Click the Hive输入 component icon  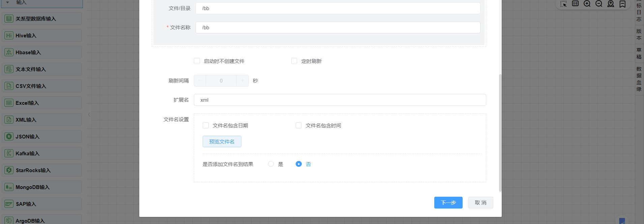point(9,35)
